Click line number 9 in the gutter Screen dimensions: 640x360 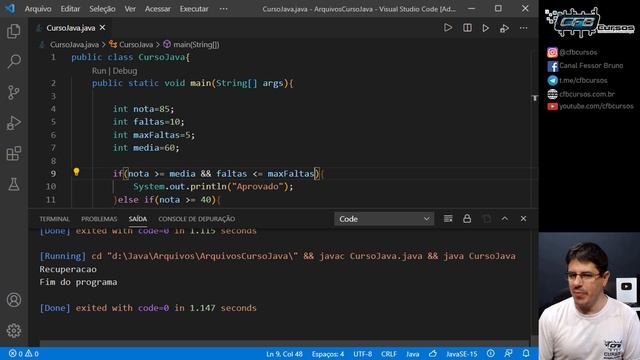click(x=53, y=173)
